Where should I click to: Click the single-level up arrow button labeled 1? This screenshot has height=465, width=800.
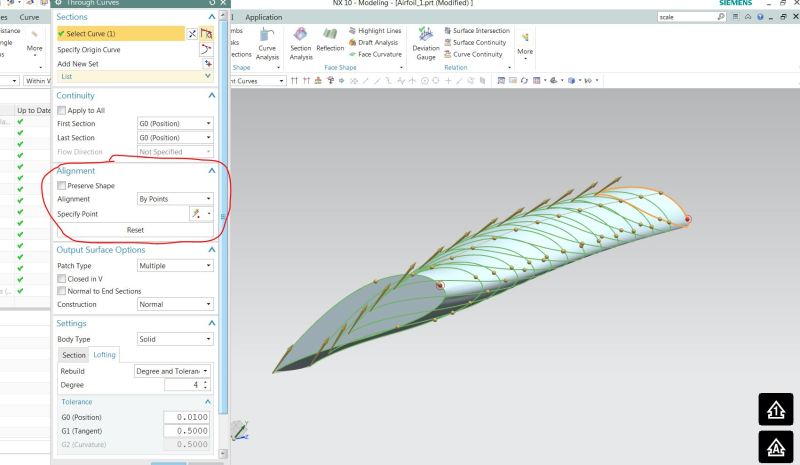[776, 409]
